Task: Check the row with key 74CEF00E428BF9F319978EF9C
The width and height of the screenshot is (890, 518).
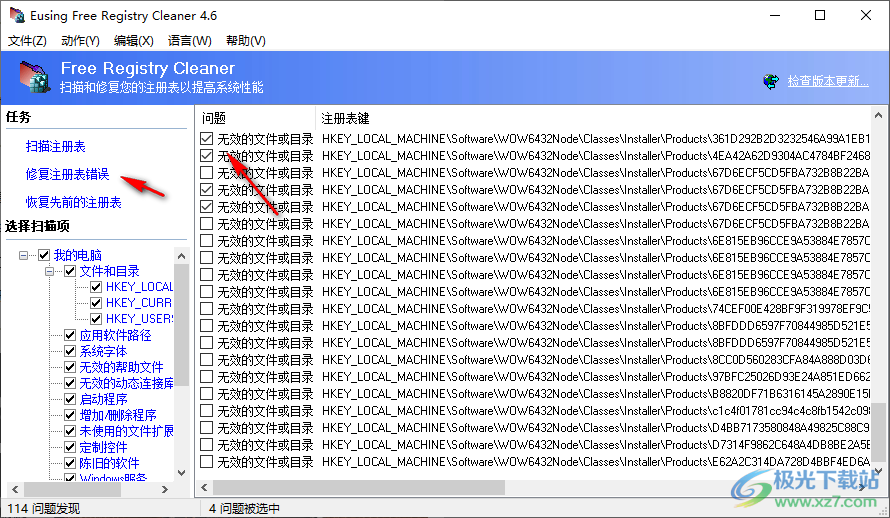Action: click(x=207, y=309)
